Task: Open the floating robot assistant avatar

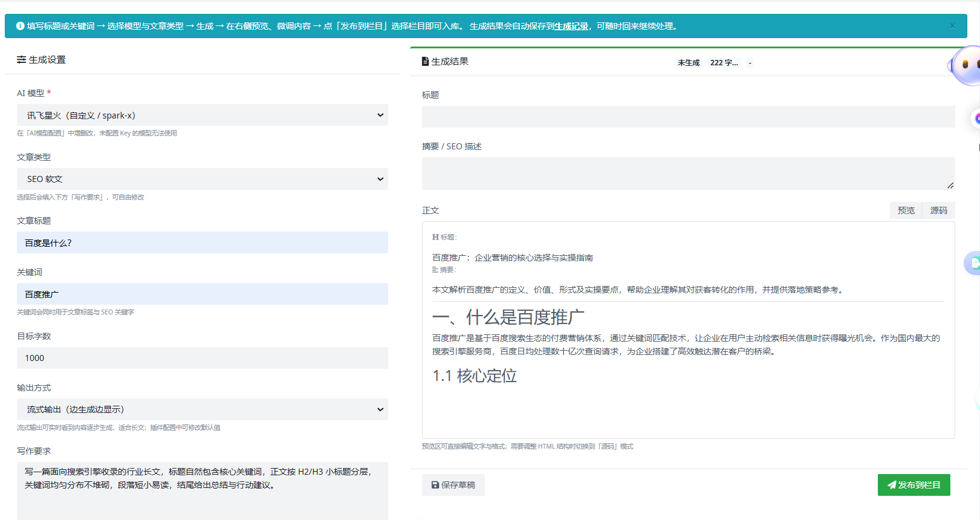Action: tap(965, 65)
